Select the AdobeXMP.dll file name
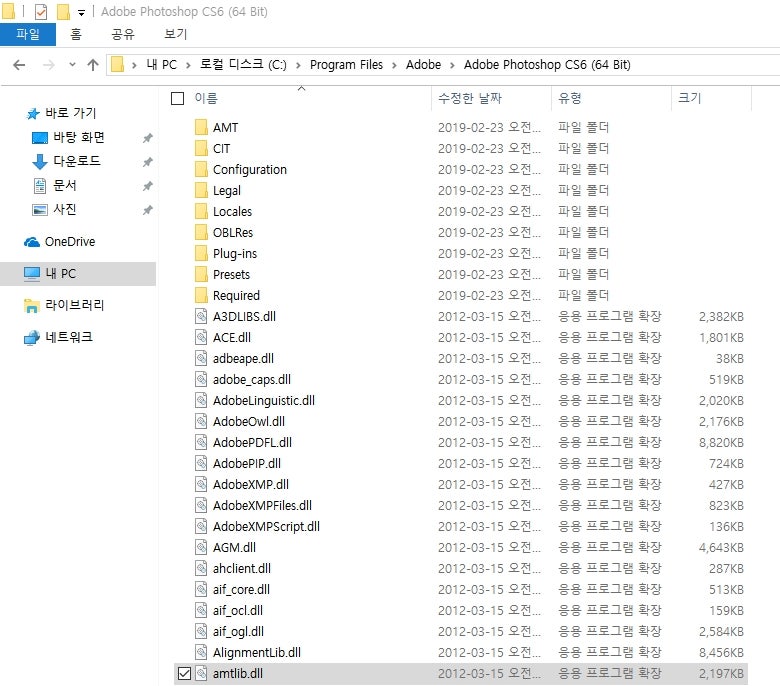780x686 pixels. pos(251,485)
